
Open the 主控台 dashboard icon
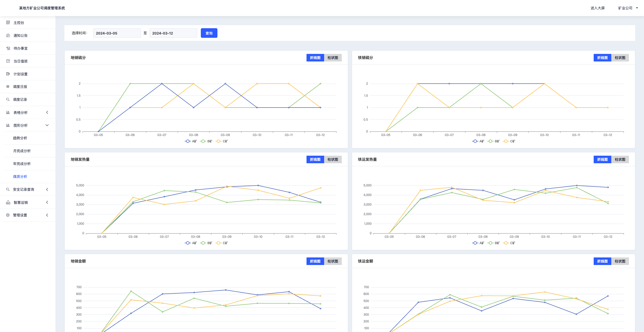pos(8,22)
